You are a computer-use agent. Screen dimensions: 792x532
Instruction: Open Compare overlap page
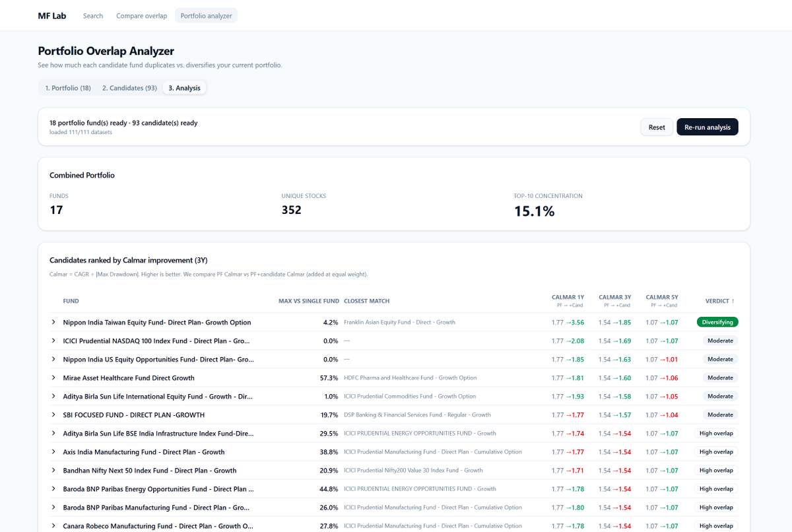tap(141, 16)
